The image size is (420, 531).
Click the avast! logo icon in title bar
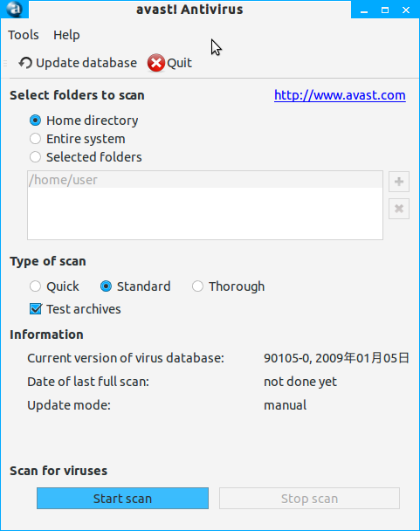14,9
